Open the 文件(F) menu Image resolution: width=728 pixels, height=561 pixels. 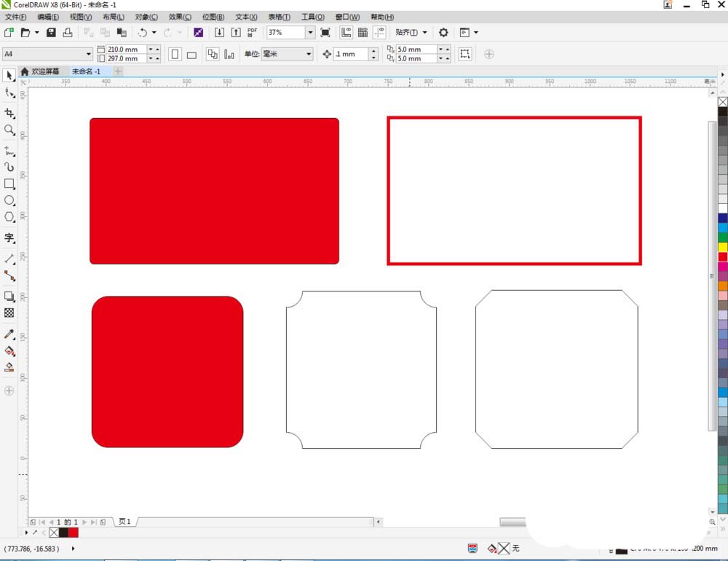click(x=15, y=17)
